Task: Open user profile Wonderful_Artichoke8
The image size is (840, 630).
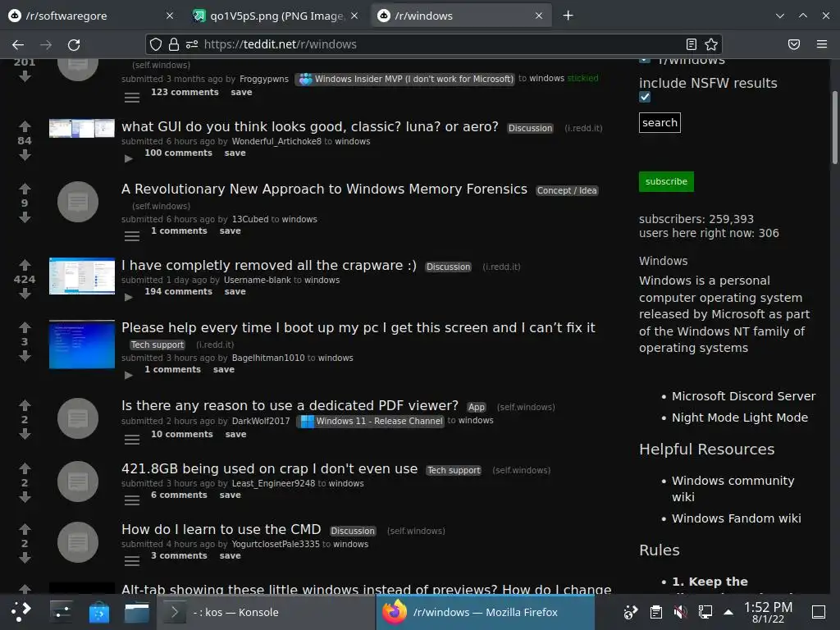Action: point(276,141)
